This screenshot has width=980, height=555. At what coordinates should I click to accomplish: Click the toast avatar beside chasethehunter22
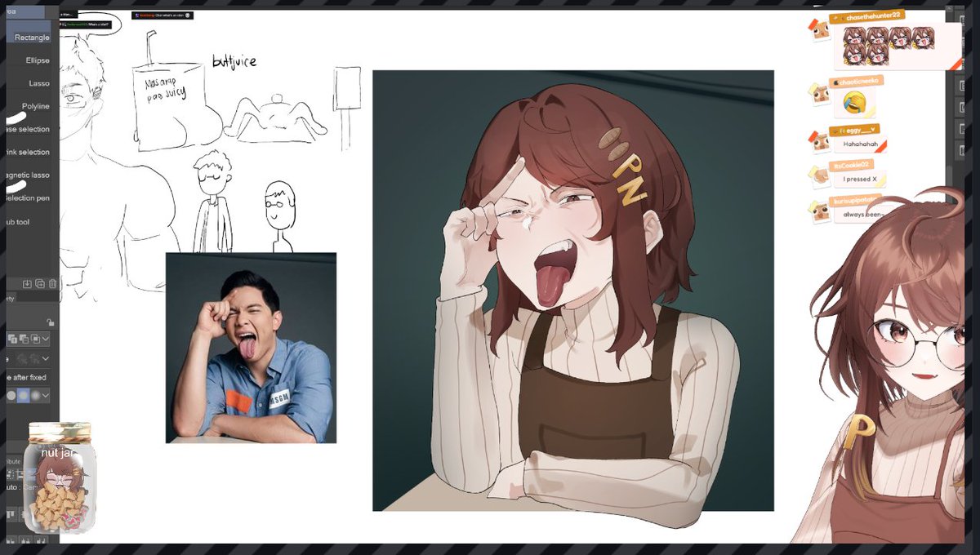tap(818, 29)
